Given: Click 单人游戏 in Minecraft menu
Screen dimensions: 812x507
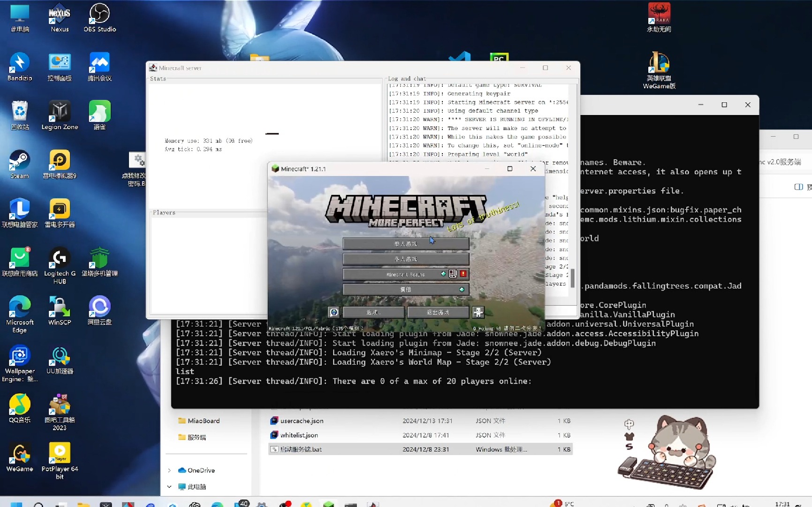Looking at the screenshot, I should 406,244.
